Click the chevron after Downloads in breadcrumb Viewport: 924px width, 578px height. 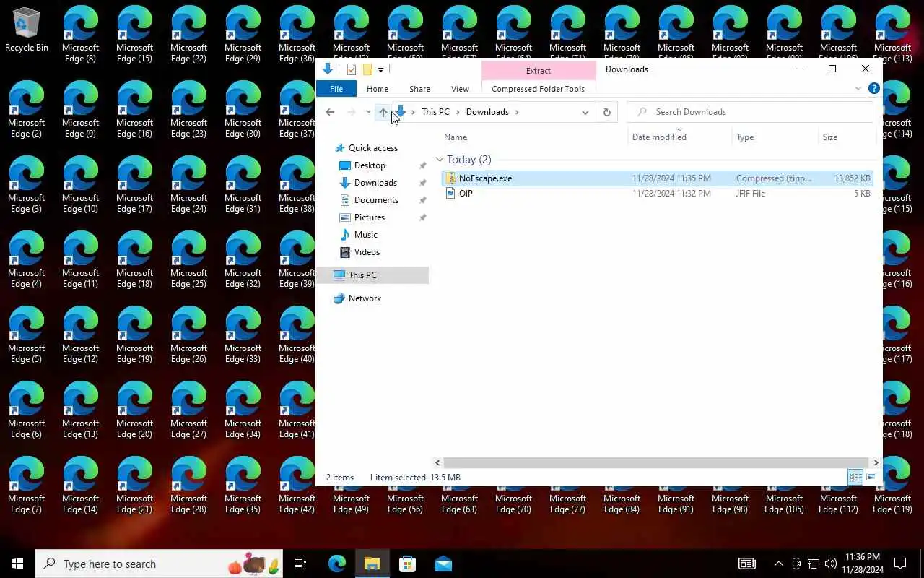[517, 112]
